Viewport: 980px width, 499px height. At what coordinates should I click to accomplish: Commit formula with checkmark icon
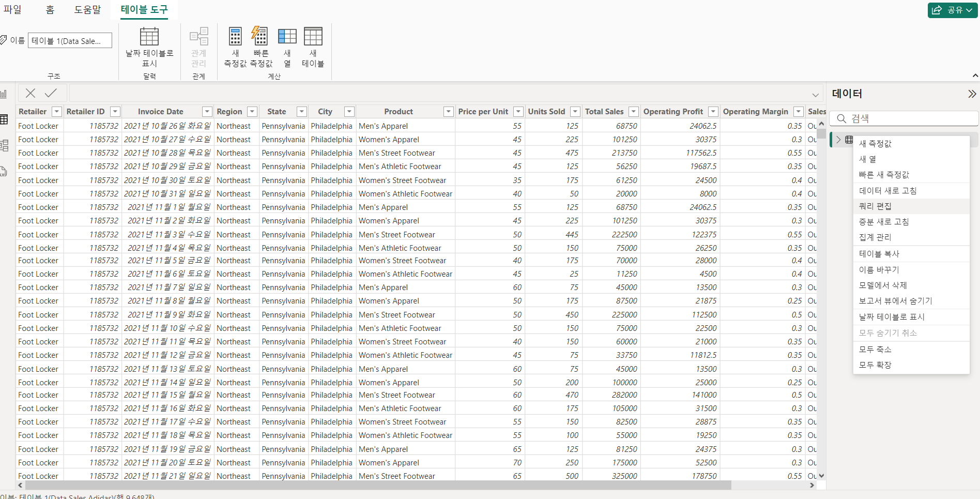pos(51,93)
